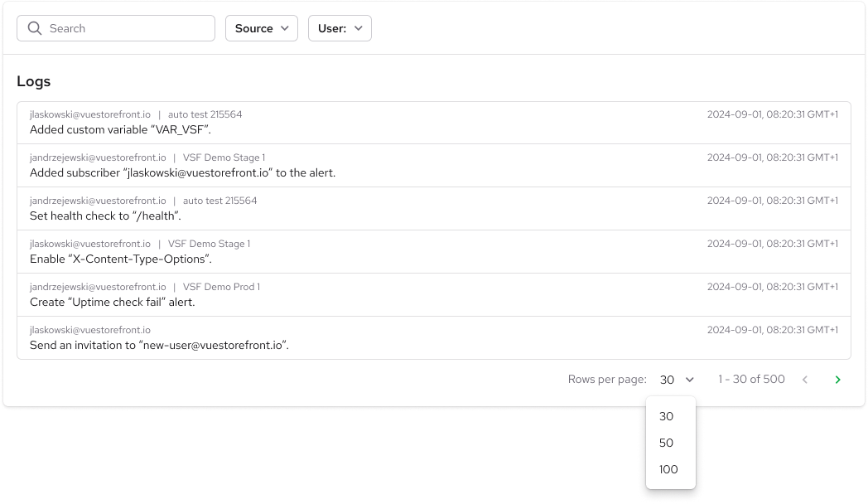Select 30 rows per page option
868x504 pixels.
(667, 416)
